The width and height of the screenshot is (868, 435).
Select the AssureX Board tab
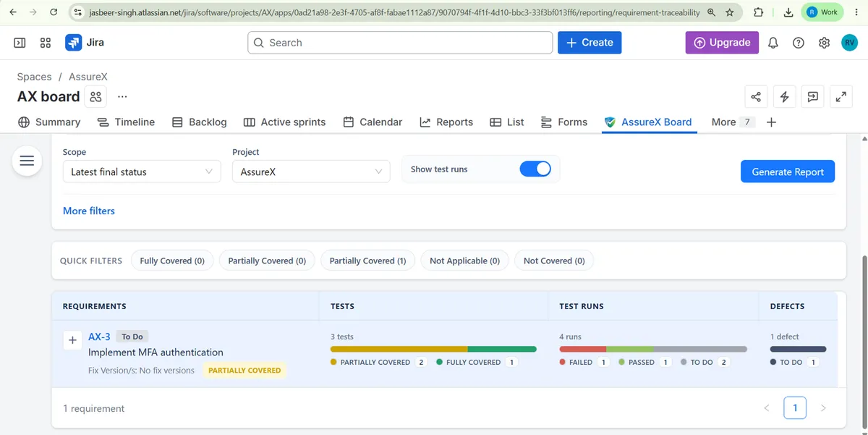(648, 122)
